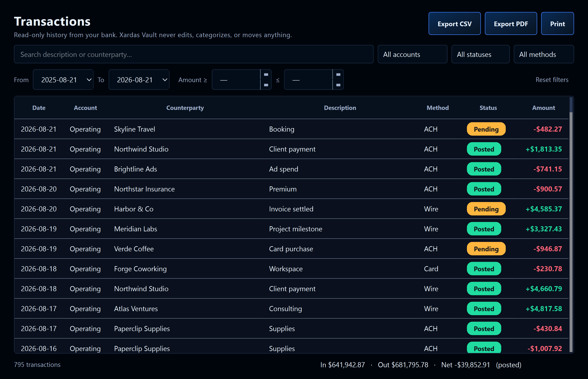Viewport: 588px width, 379px height.
Task: Sort by the Amount column header
Action: (543, 108)
